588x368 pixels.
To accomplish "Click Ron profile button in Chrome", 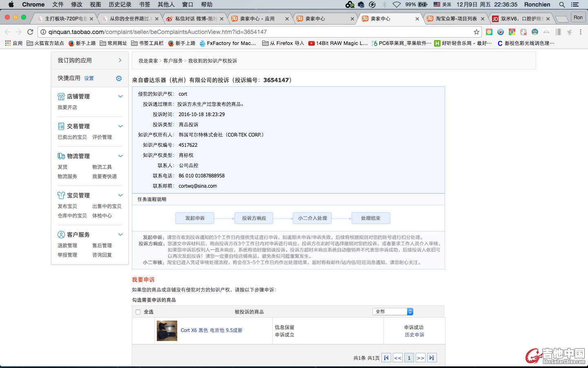I will point(578,18).
